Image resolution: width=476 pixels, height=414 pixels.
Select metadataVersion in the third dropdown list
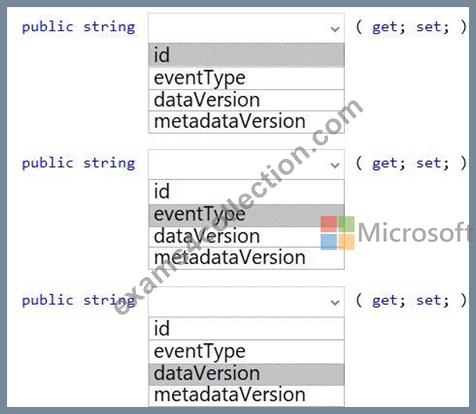point(246,395)
